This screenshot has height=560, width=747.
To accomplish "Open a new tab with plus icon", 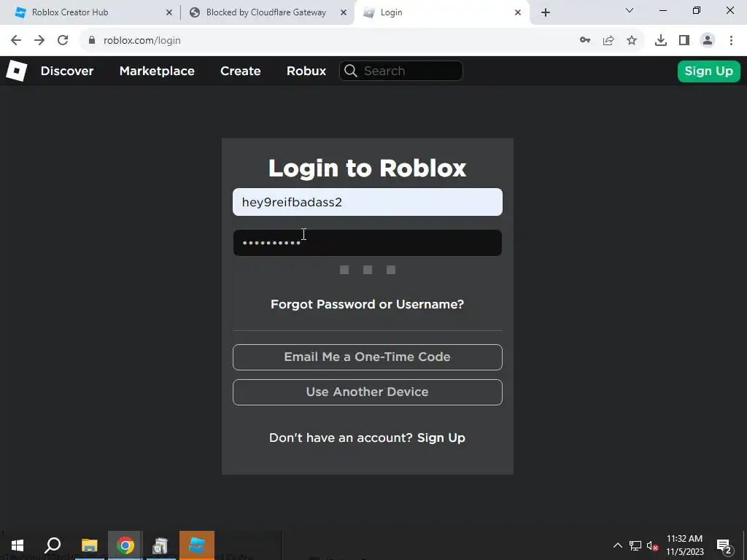I will (x=546, y=12).
